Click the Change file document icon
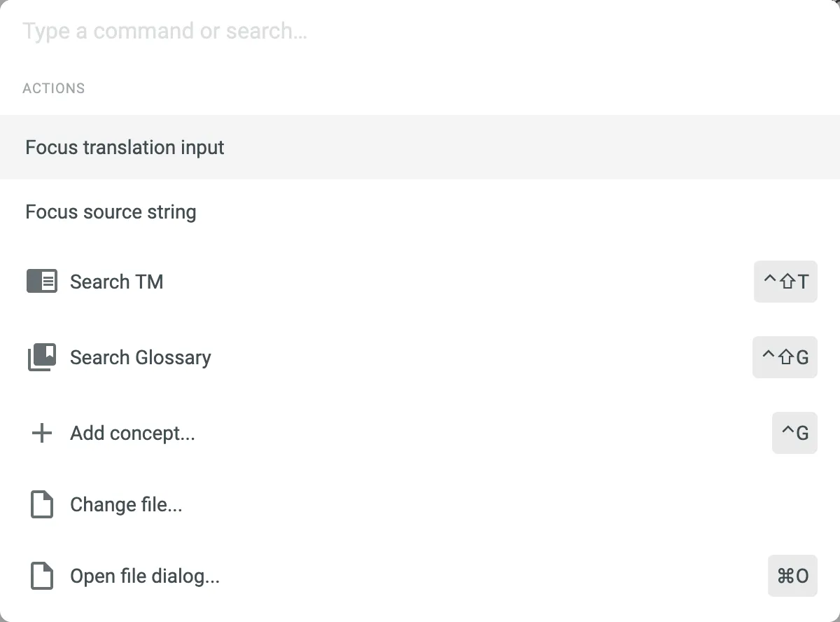Screen dimensions: 840x622 click(42, 504)
